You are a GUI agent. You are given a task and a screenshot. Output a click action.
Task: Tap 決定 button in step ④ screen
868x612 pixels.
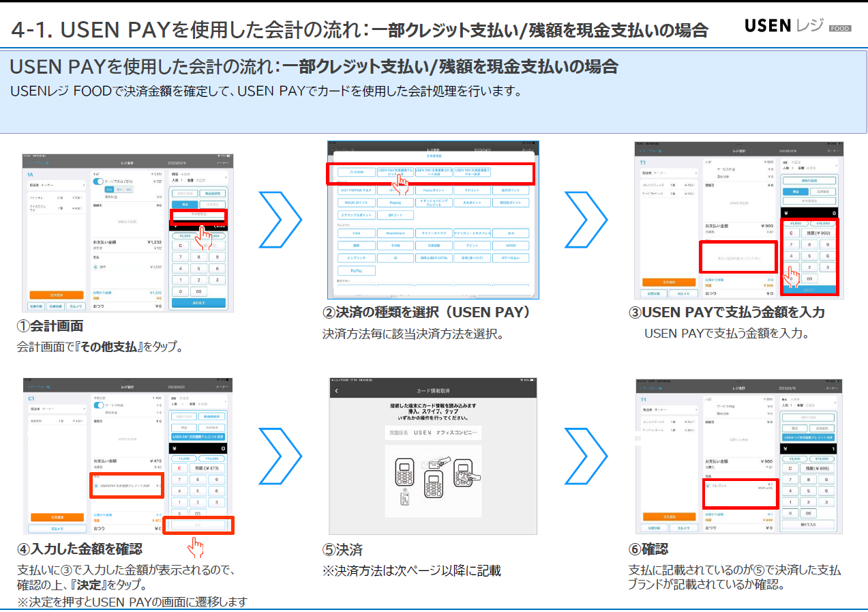tap(198, 525)
